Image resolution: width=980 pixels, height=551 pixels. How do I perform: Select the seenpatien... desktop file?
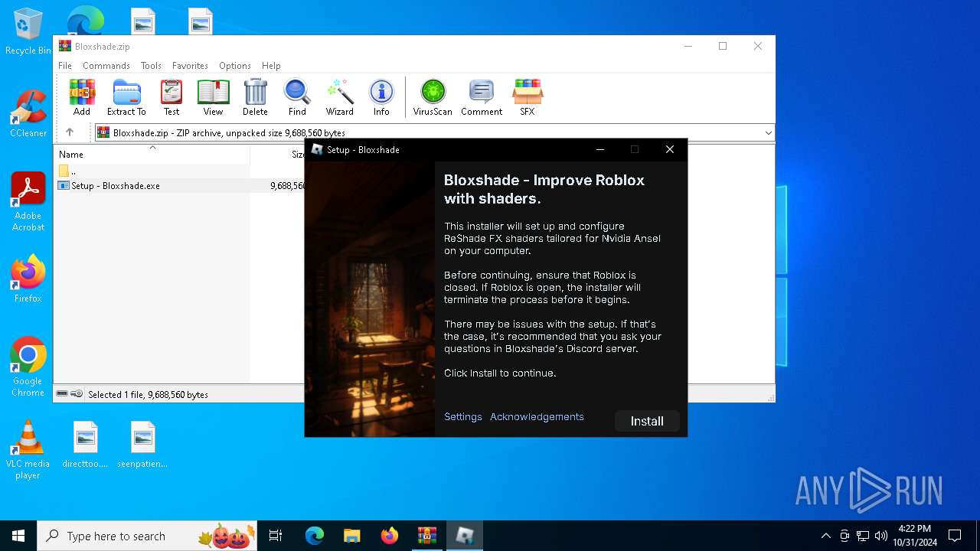(x=142, y=445)
